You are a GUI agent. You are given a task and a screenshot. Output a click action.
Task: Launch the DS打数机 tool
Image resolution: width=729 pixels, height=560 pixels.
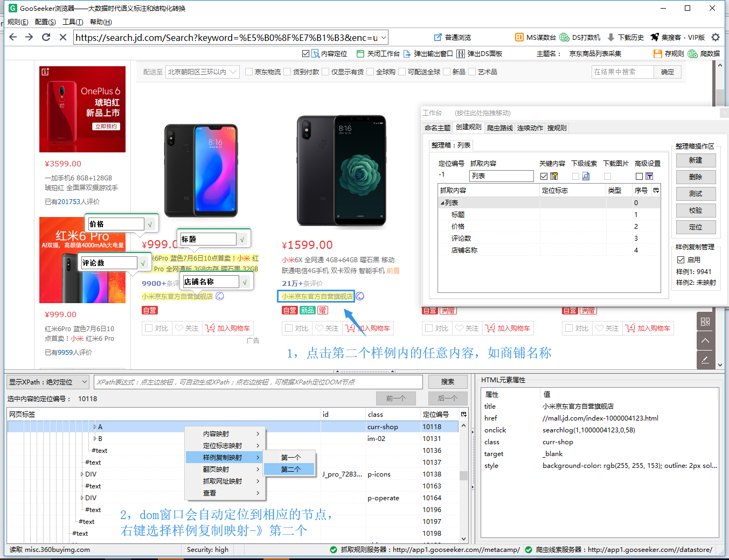(580, 37)
